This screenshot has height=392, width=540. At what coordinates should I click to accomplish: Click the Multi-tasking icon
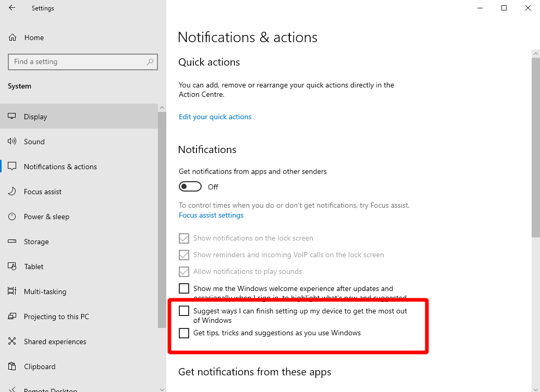click(12, 291)
